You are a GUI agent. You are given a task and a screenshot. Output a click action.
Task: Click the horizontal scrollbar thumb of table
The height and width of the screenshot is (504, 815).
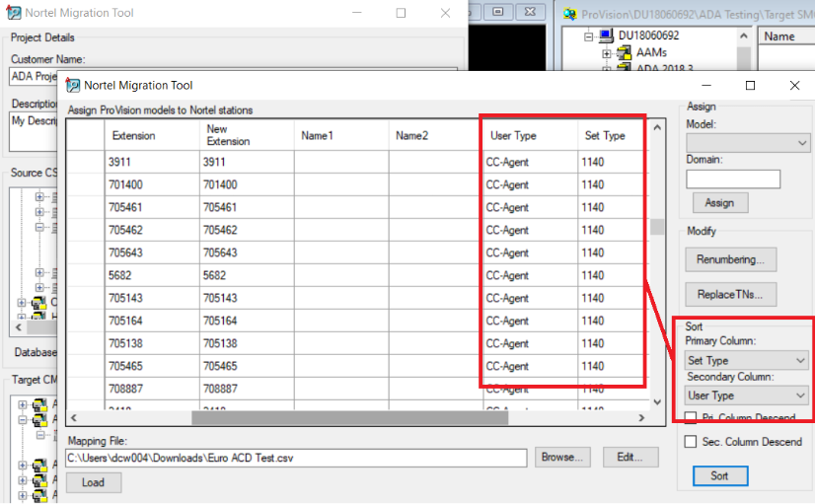tap(350, 418)
